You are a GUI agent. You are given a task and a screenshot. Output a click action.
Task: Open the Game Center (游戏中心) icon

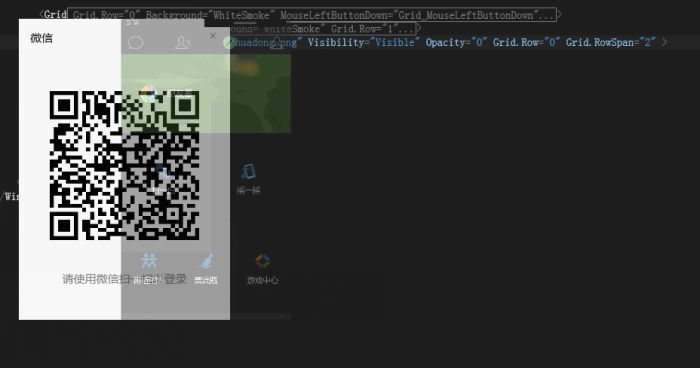[x=262, y=262]
